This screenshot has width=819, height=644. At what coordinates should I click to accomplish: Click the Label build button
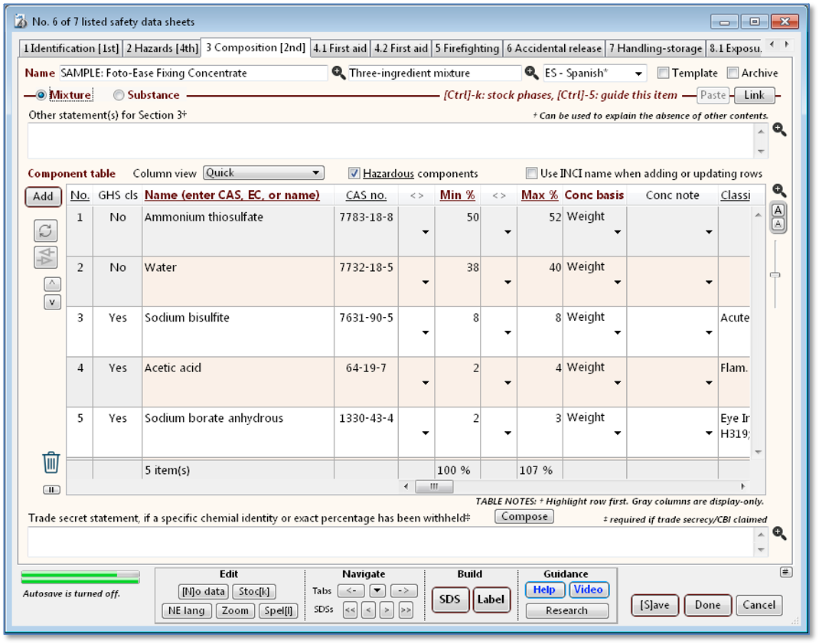point(491,600)
